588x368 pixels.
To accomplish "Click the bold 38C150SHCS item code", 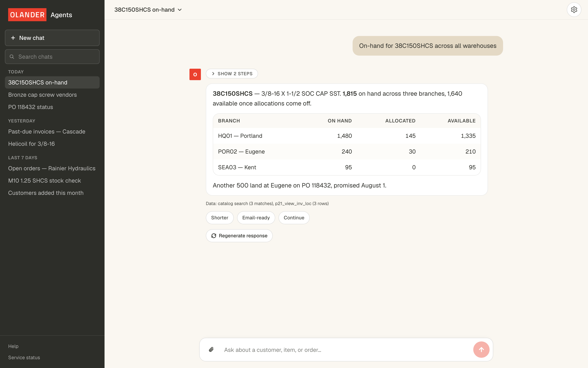I will pos(233,94).
